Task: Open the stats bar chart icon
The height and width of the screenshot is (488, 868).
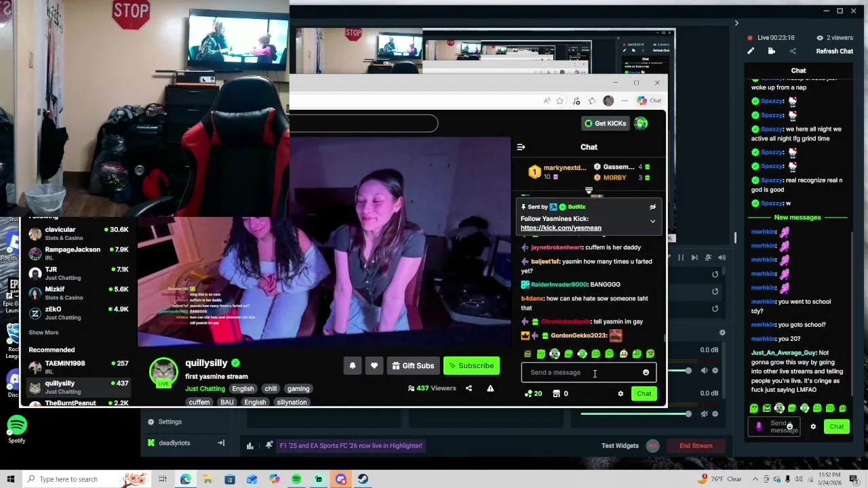Action: [250, 445]
